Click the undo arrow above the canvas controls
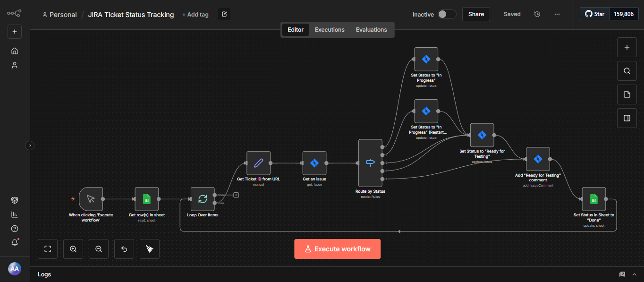 tap(124, 249)
